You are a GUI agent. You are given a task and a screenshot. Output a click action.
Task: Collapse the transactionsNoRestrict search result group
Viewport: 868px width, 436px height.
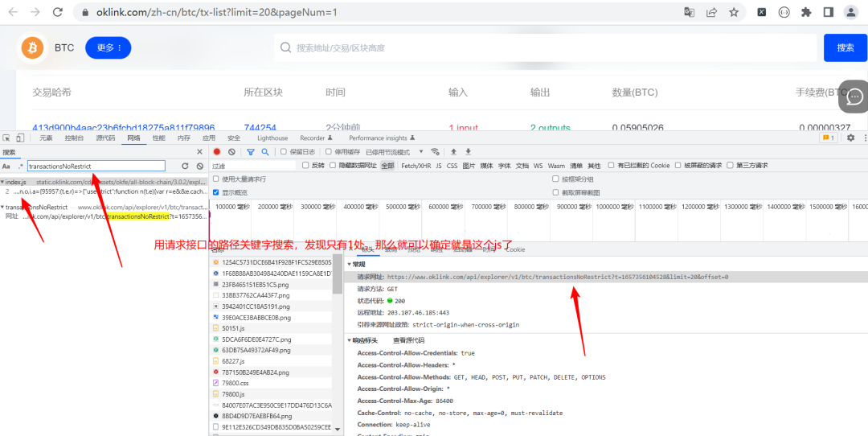point(2,208)
